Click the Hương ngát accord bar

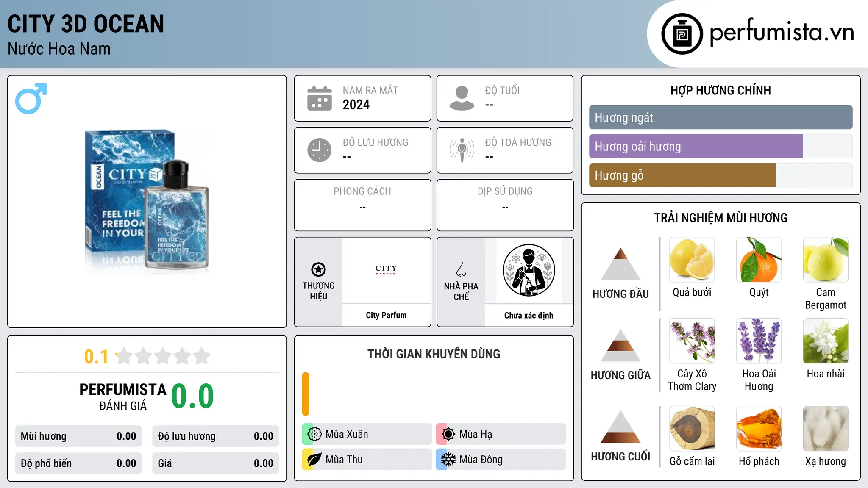(721, 117)
